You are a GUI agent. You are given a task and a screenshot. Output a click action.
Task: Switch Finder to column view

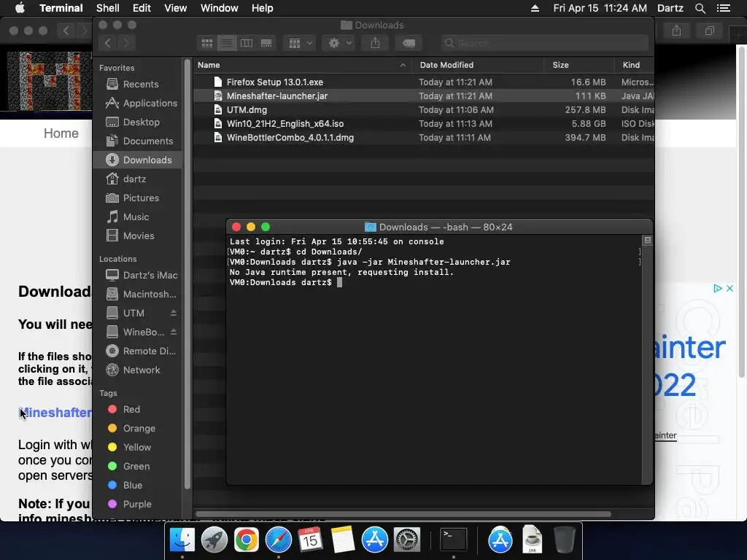point(247,43)
